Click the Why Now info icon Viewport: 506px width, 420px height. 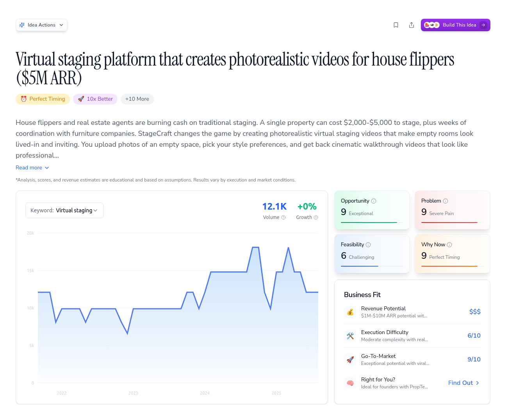449,244
